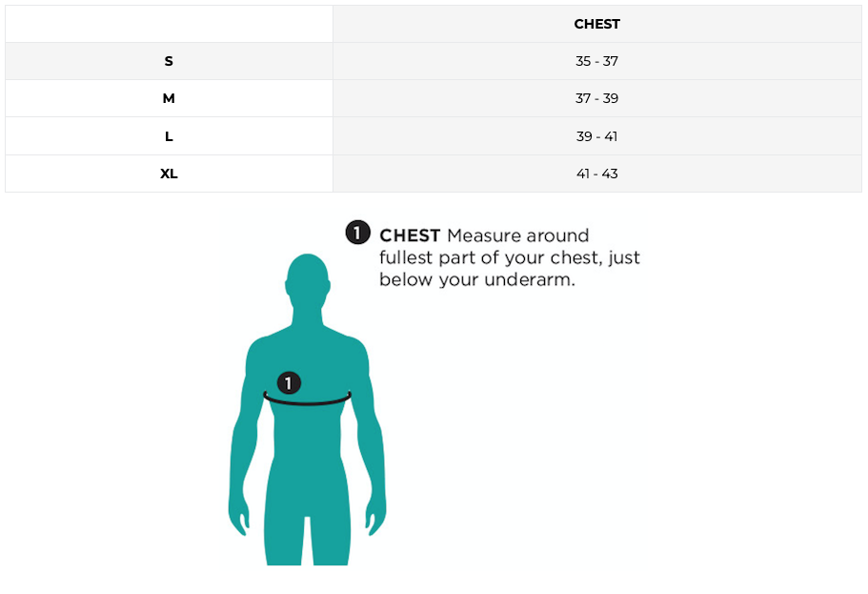868x594 pixels.
Task: Click the 41 - 43 chest value
Action: [596, 174]
